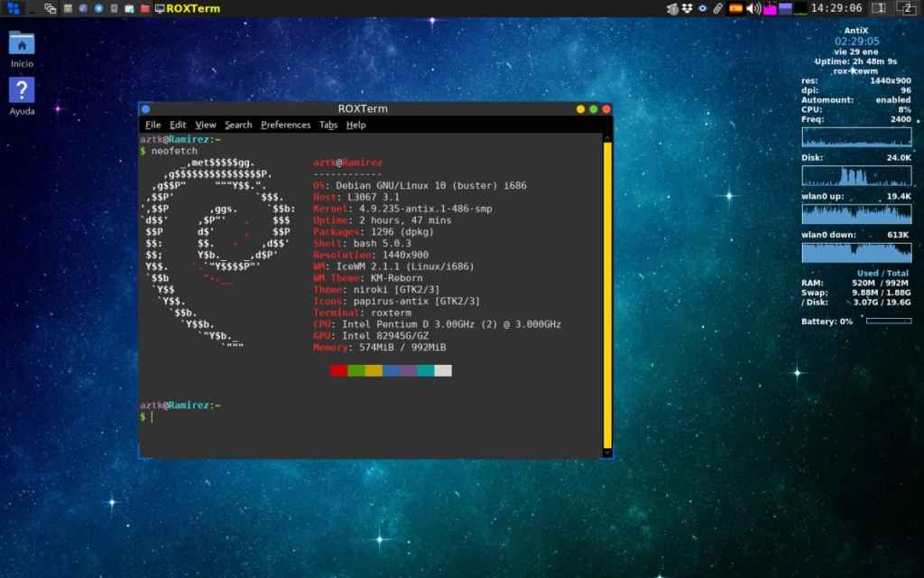Switch to workspace 1
924x578 pixels.
tap(878, 8)
